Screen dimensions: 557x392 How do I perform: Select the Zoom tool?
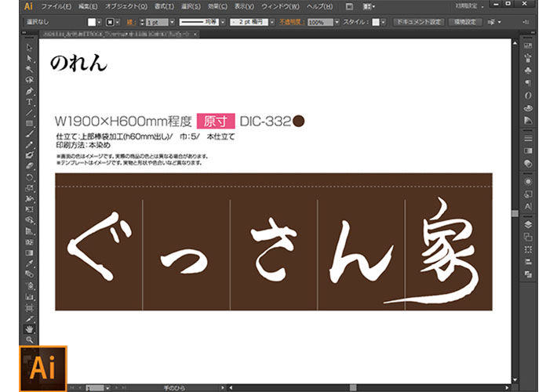pos(29,339)
